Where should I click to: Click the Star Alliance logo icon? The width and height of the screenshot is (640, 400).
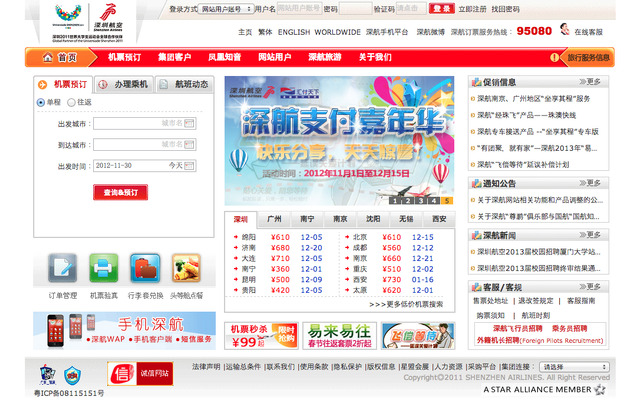[600, 390]
